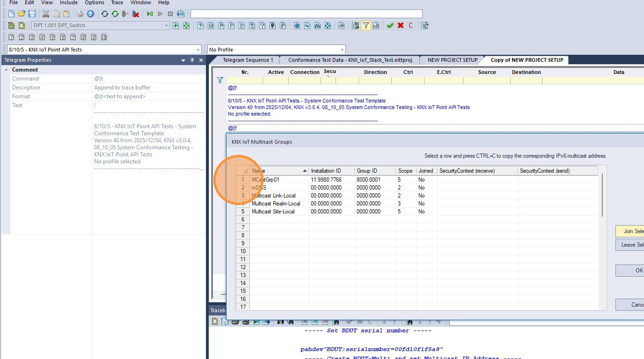Close the Telegram Properties panel
Image resolution: width=644 pixels, height=359 pixels.
(x=201, y=60)
